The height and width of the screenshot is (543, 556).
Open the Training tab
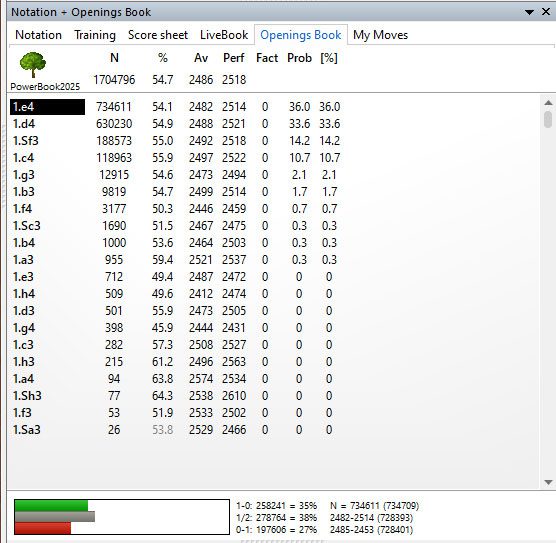click(x=95, y=35)
